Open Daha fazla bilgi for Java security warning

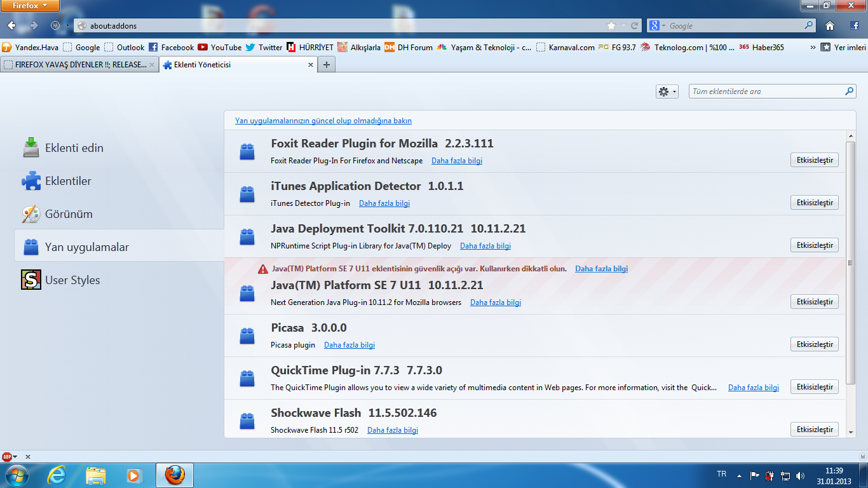[x=601, y=269]
